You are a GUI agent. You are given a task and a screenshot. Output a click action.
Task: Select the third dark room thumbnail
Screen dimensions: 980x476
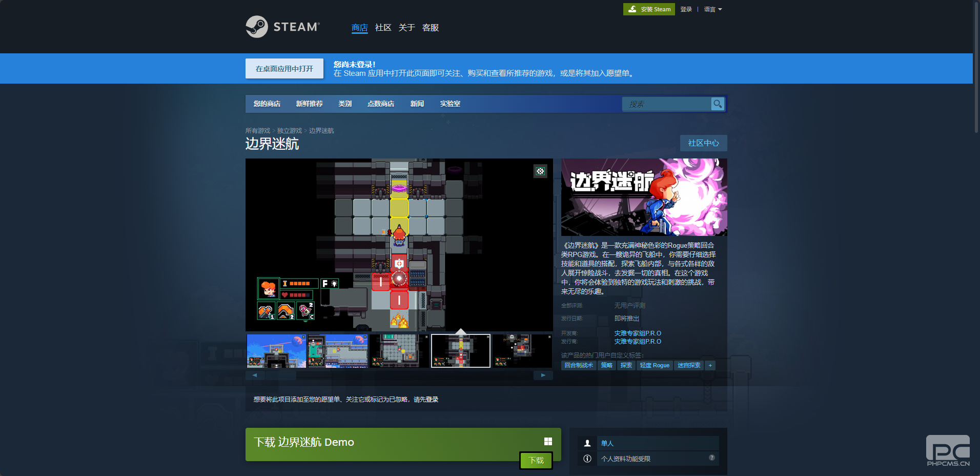(x=399, y=351)
